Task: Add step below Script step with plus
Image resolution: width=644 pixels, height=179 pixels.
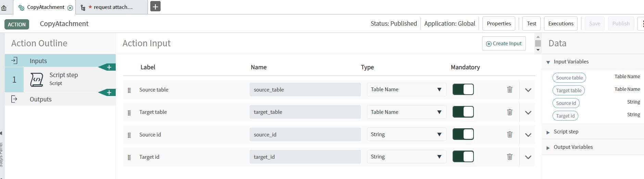Action: tap(108, 93)
